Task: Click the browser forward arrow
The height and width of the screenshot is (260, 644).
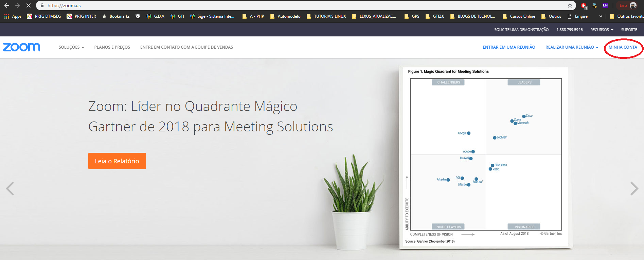Action: point(18,5)
